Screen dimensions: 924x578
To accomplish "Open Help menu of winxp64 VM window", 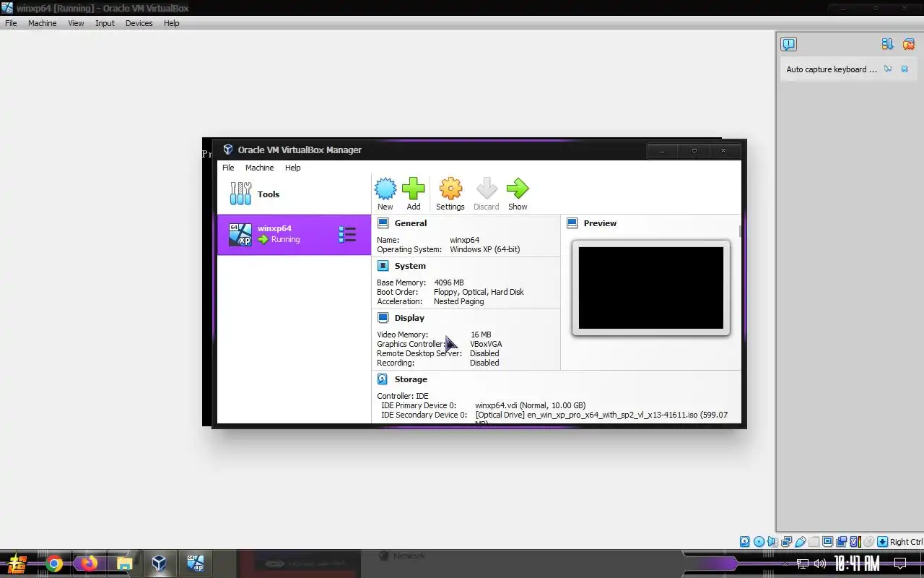I will tap(171, 23).
